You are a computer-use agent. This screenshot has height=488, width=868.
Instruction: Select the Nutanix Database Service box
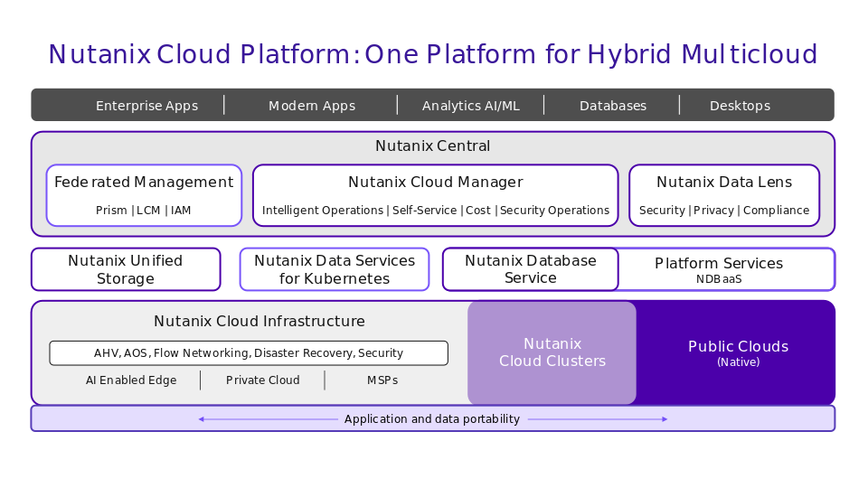pyautogui.click(x=531, y=269)
